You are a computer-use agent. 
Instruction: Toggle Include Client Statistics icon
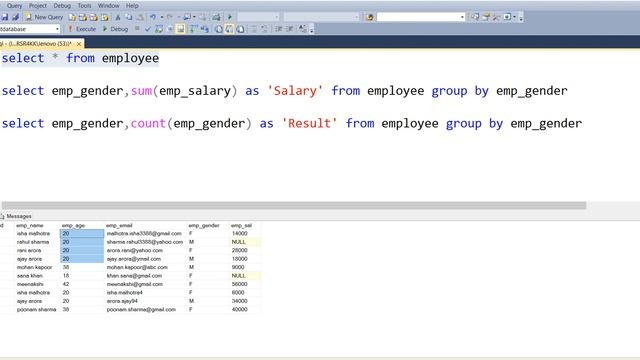coord(204,29)
